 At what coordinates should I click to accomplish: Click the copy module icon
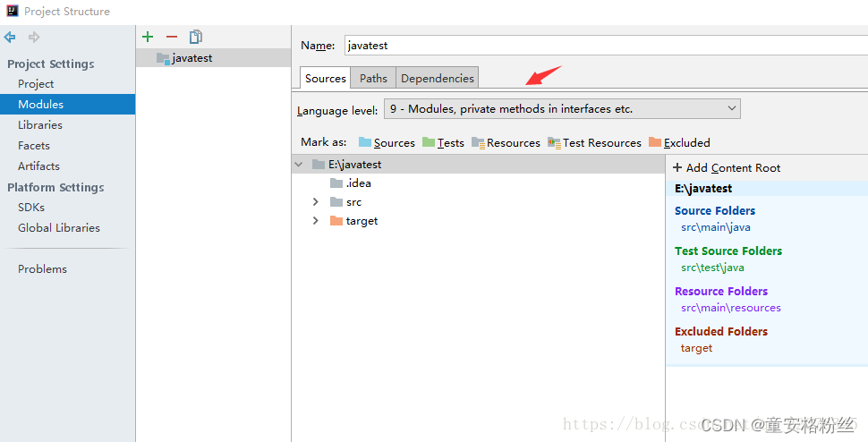195,37
